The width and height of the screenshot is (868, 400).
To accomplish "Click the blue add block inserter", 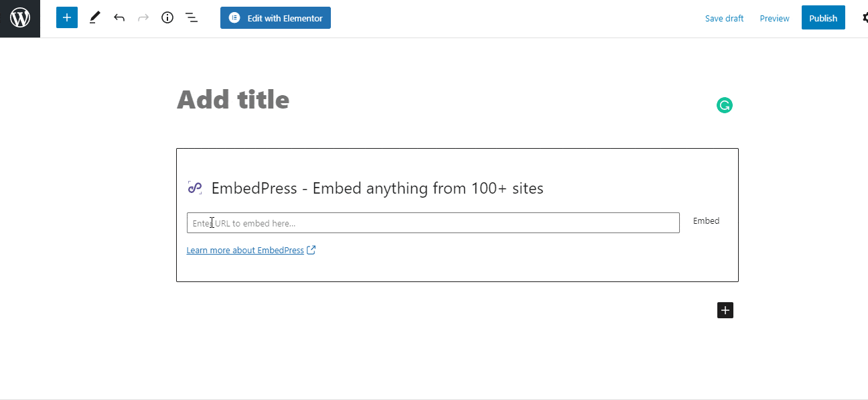I will click(x=67, y=18).
